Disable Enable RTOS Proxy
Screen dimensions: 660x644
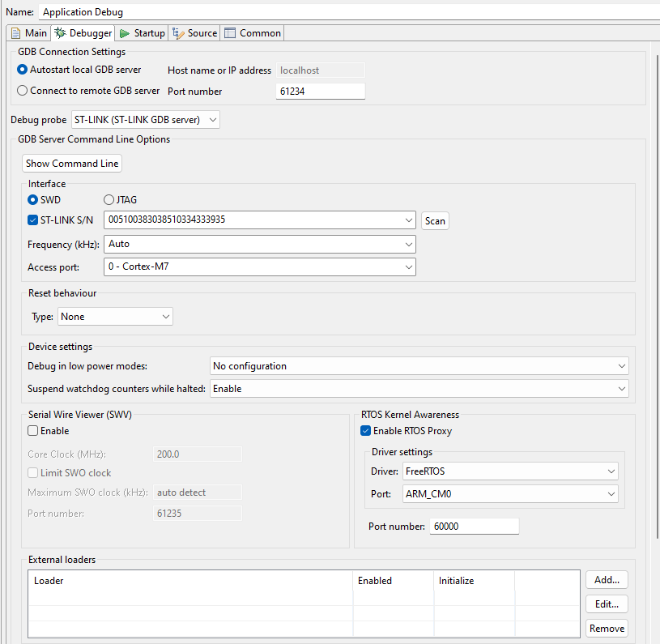(365, 430)
